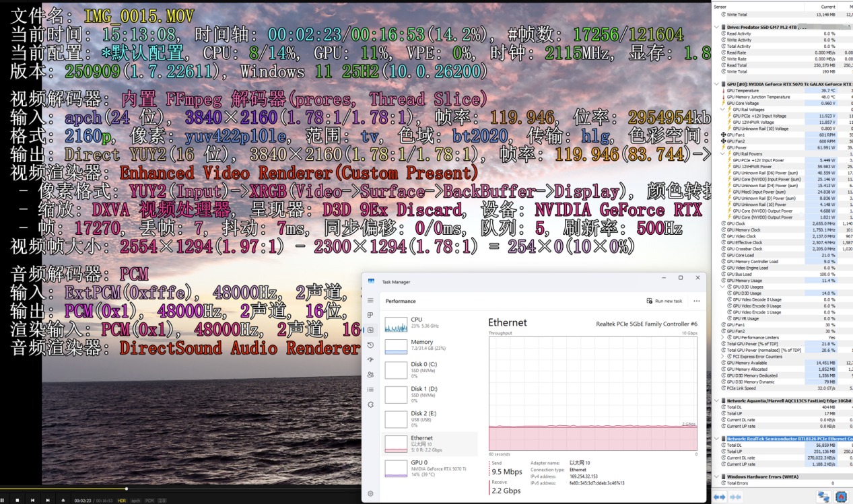Select Disk 0 (C:) performance item

tap(430, 370)
